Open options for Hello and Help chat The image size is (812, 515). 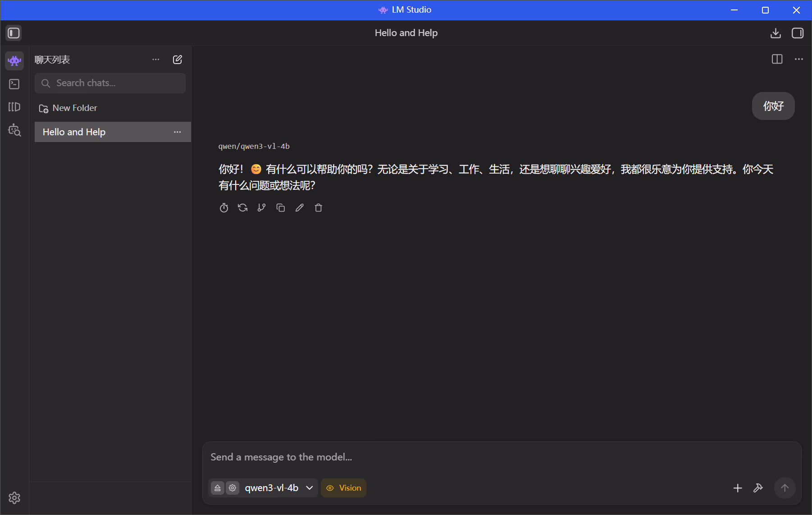178,132
